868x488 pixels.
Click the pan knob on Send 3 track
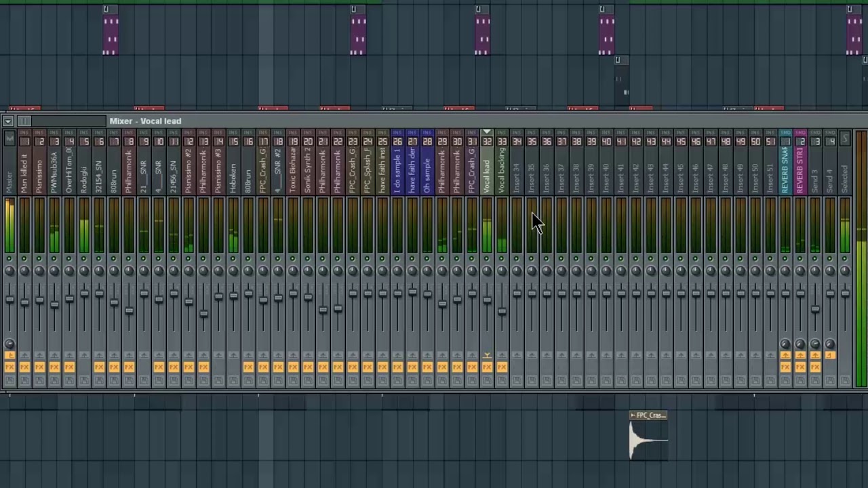coord(815,271)
